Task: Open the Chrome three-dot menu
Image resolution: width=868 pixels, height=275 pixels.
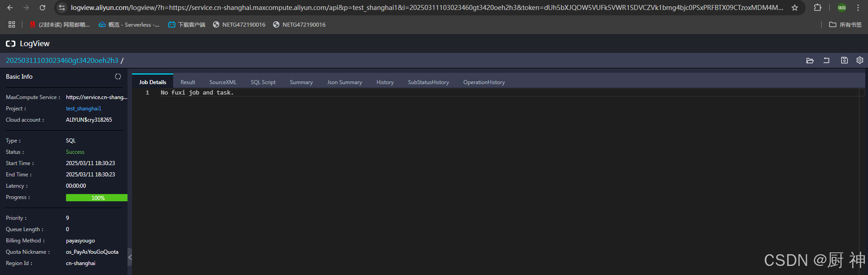Action: click(858, 8)
